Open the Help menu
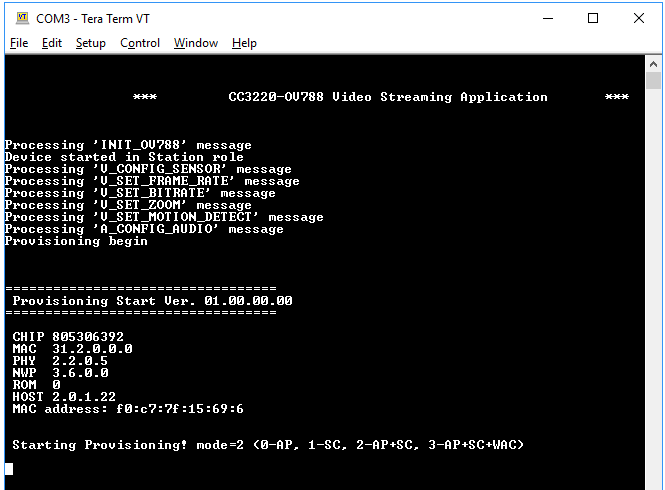The width and height of the screenshot is (665, 490). [x=244, y=43]
